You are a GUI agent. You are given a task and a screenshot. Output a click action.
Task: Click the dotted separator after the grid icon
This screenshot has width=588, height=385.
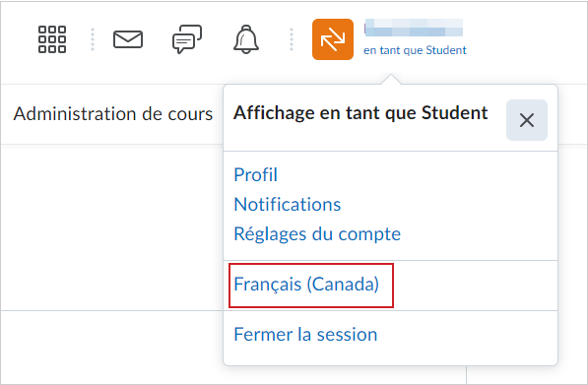coord(93,39)
